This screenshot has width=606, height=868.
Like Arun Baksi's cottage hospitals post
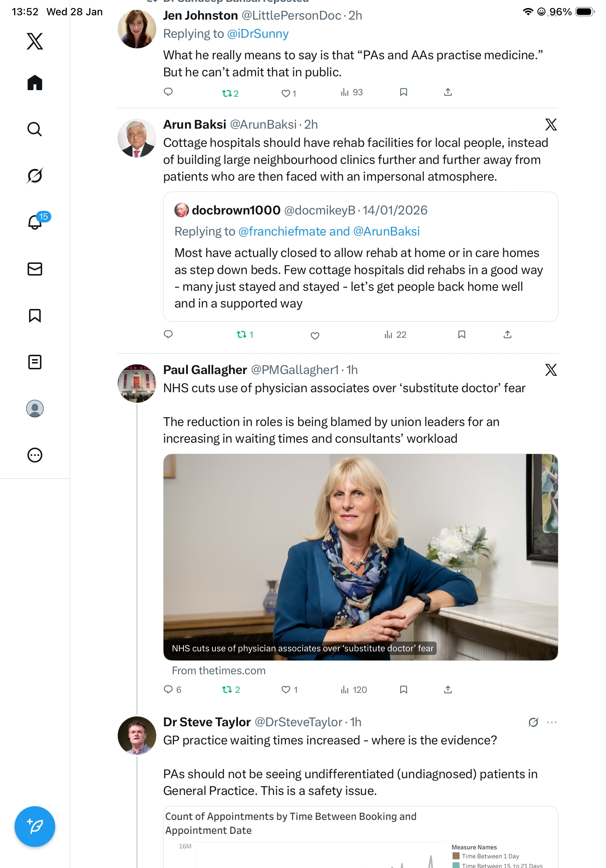click(x=315, y=335)
